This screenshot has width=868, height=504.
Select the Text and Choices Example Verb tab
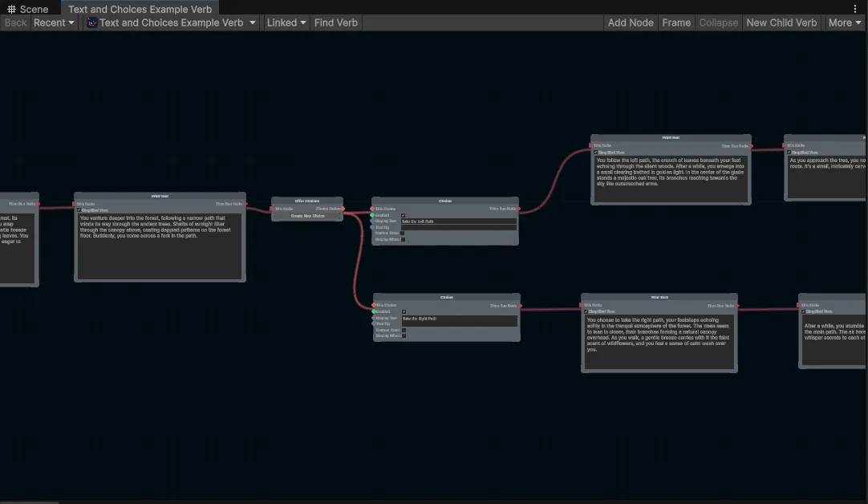tap(140, 9)
